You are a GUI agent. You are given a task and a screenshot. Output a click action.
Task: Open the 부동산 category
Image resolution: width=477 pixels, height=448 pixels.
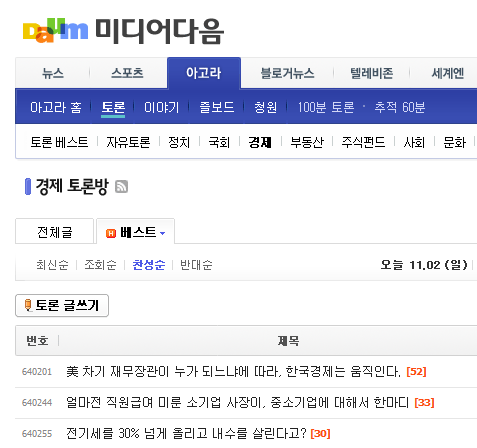[307, 142]
